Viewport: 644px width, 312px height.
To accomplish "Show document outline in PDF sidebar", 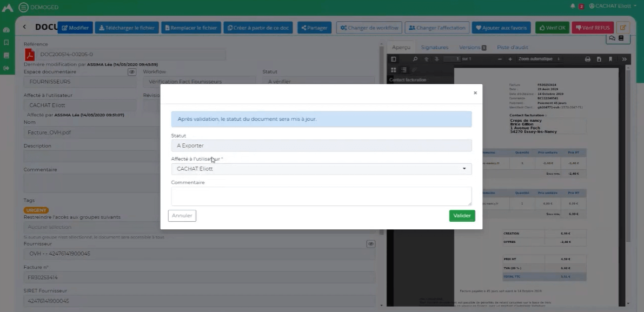I will point(404,70).
